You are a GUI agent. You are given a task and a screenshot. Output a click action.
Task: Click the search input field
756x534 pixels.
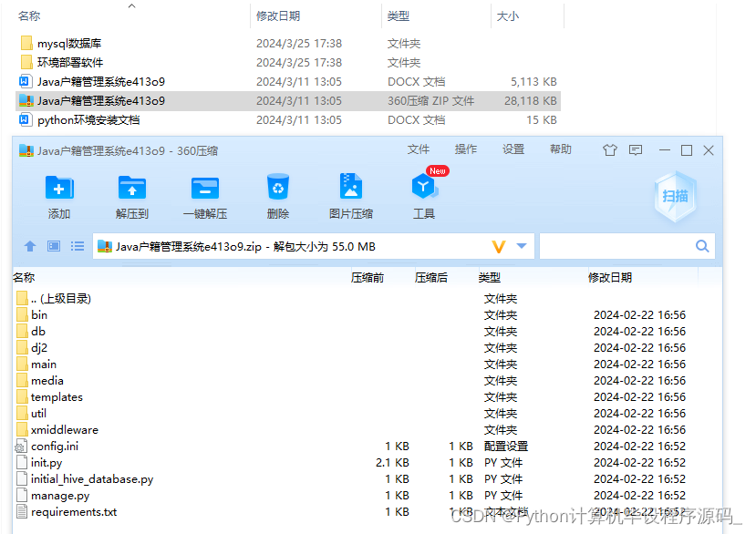coord(620,246)
